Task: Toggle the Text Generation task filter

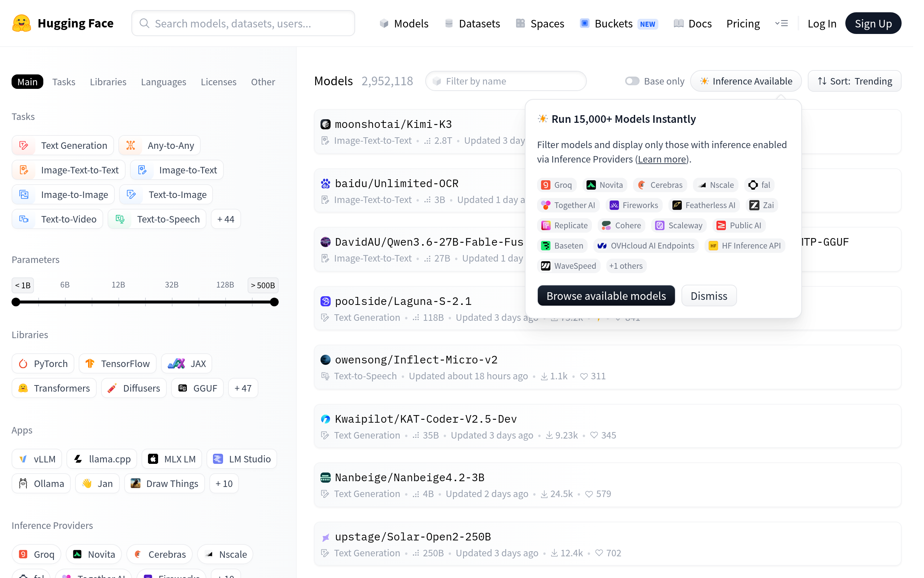Action: pos(62,145)
